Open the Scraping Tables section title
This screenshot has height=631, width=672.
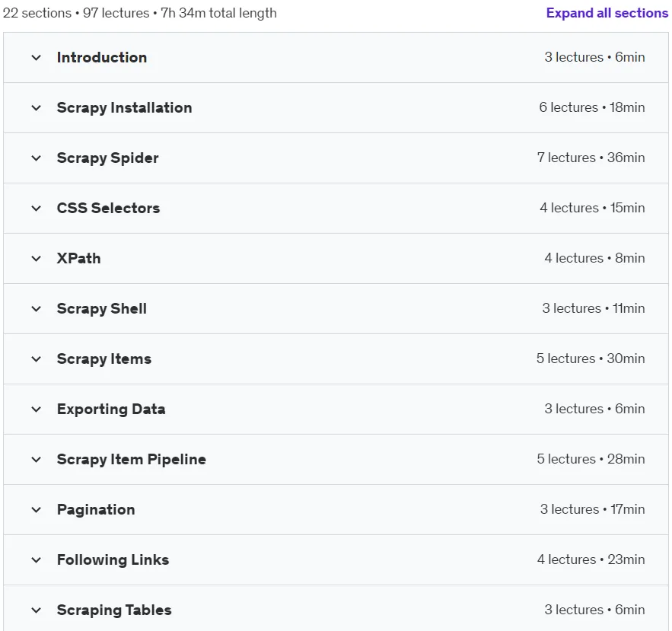coord(114,610)
